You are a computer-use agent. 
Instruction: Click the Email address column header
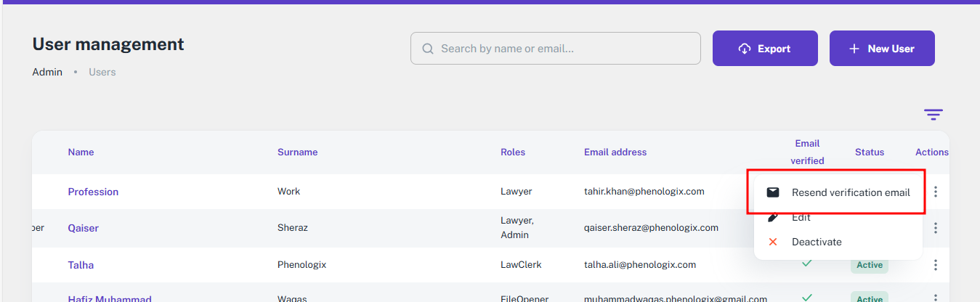pyautogui.click(x=615, y=152)
